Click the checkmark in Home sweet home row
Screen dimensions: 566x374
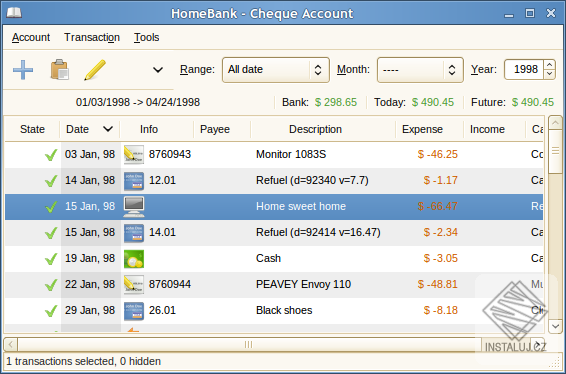[51, 206]
